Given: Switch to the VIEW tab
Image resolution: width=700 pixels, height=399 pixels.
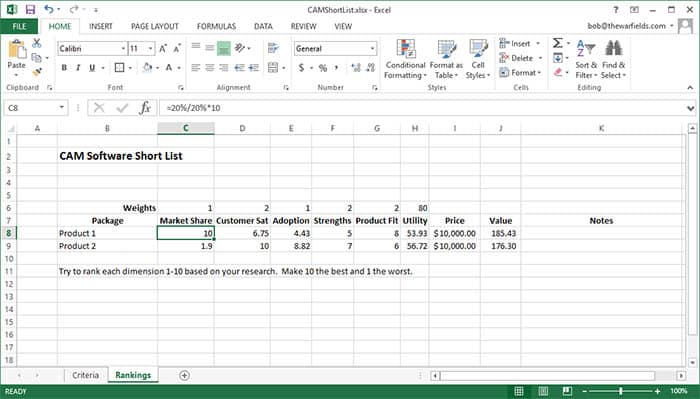Looking at the screenshot, I should pos(343,26).
